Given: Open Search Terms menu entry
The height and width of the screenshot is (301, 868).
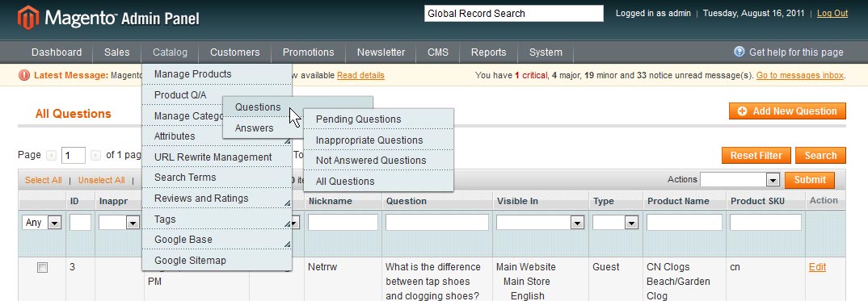Looking at the screenshot, I should click(x=217, y=178).
